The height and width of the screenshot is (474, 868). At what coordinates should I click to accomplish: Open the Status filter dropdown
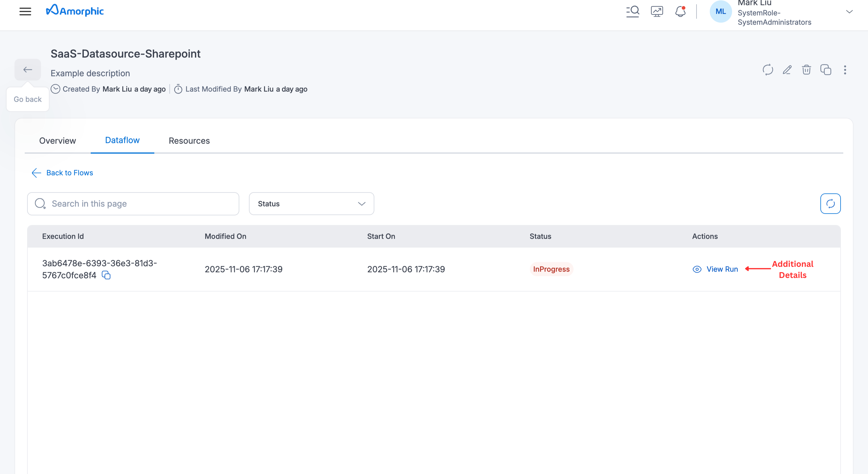click(x=311, y=204)
